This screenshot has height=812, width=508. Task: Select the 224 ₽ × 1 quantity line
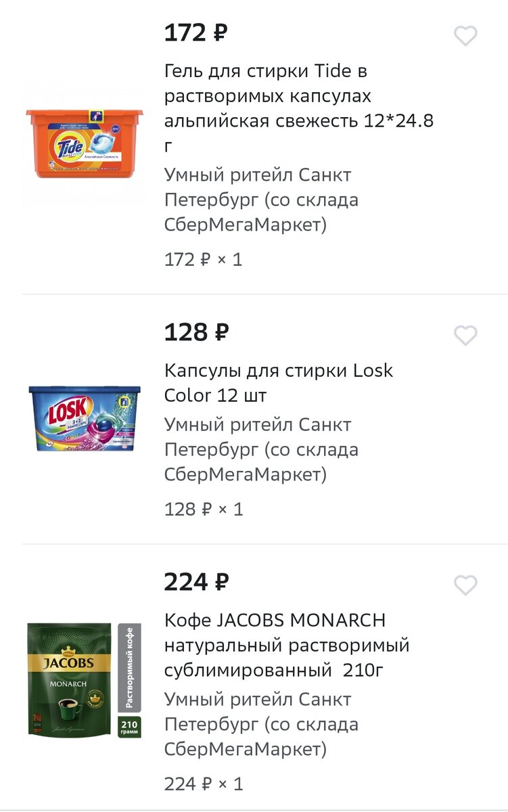(x=203, y=784)
